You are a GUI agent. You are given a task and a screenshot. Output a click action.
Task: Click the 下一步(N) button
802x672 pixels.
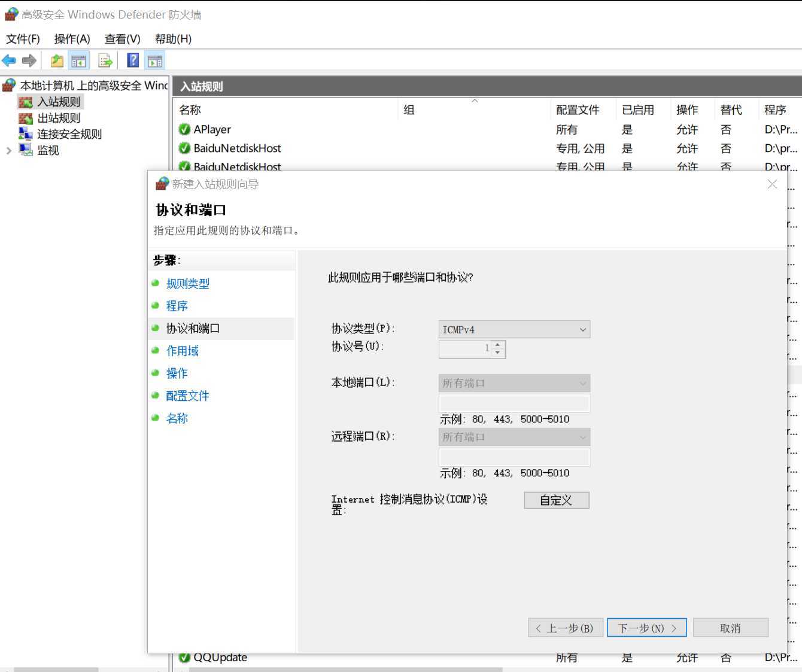[x=646, y=628]
